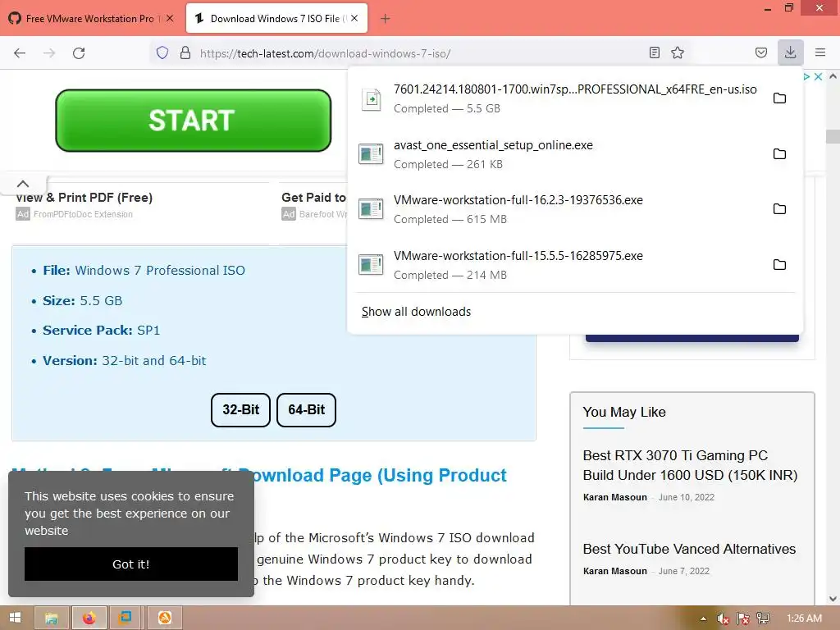This screenshot has height=630, width=840.
Task: Open the Windows Start menu
Action: 15,618
